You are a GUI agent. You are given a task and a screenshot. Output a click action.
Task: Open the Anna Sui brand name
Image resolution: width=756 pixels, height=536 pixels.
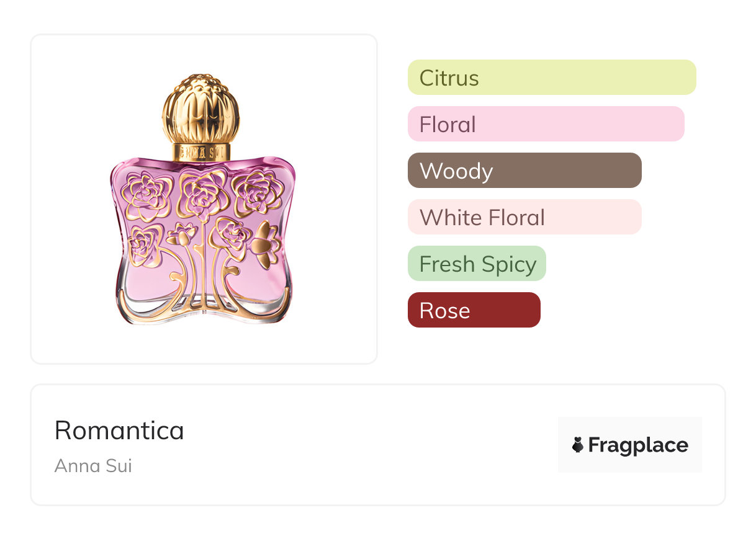93,465
